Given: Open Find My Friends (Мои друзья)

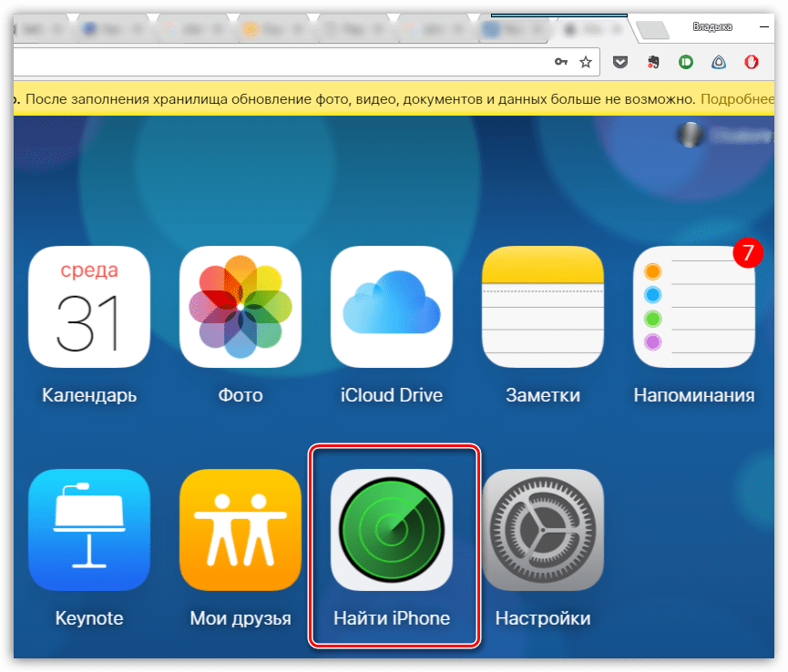Looking at the screenshot, I should click(x=240, y=530).
